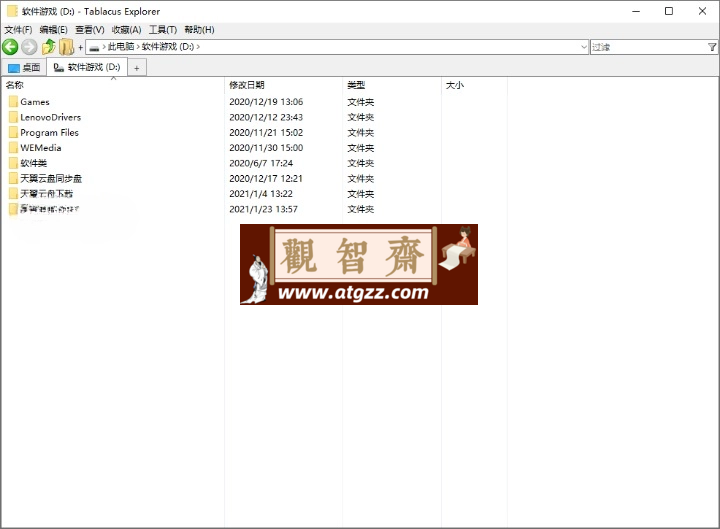Open the 帮助(H) menu
This screenshot has height=529, width=720.
point(199,30)
